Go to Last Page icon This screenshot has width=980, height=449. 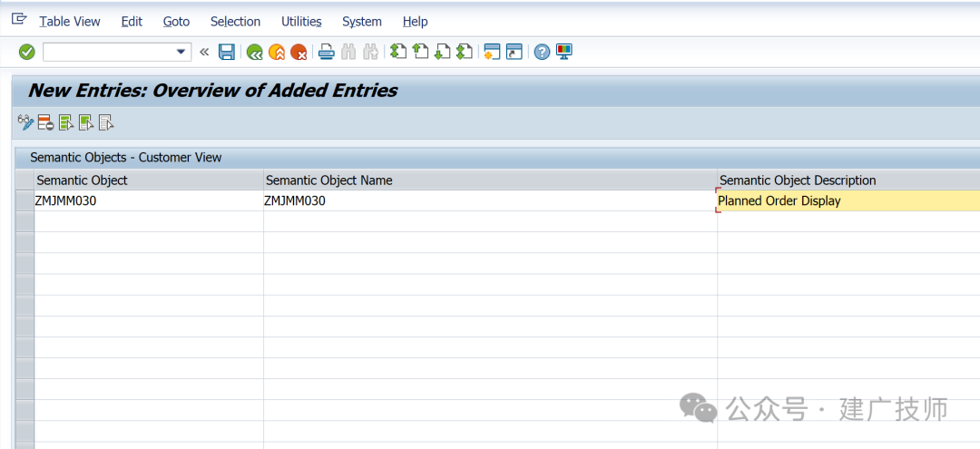[x=465, y=51]
